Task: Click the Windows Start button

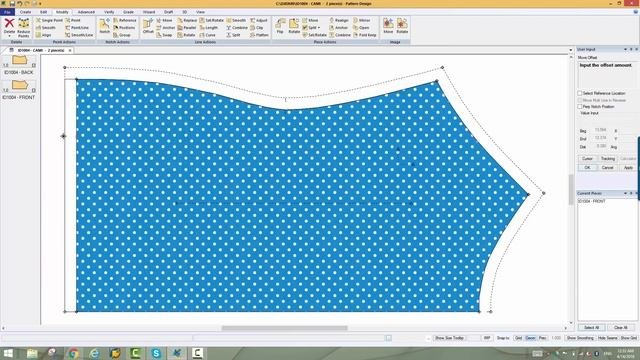Action: 8,353
